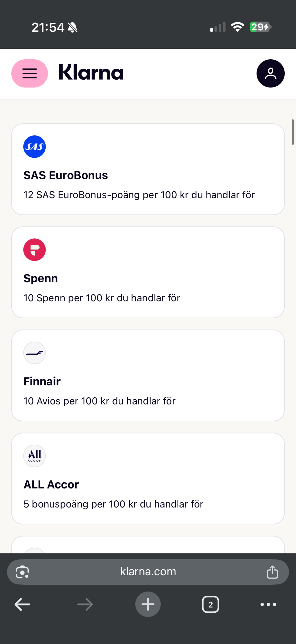Open the user account profile icon
This screenshot has width=296, height=644.
click(x=270, y=73)
